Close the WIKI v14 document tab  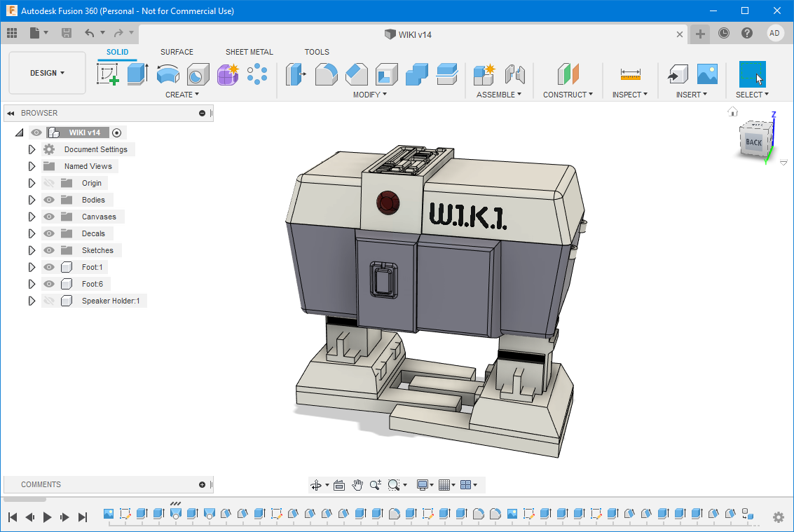(680, 34)
